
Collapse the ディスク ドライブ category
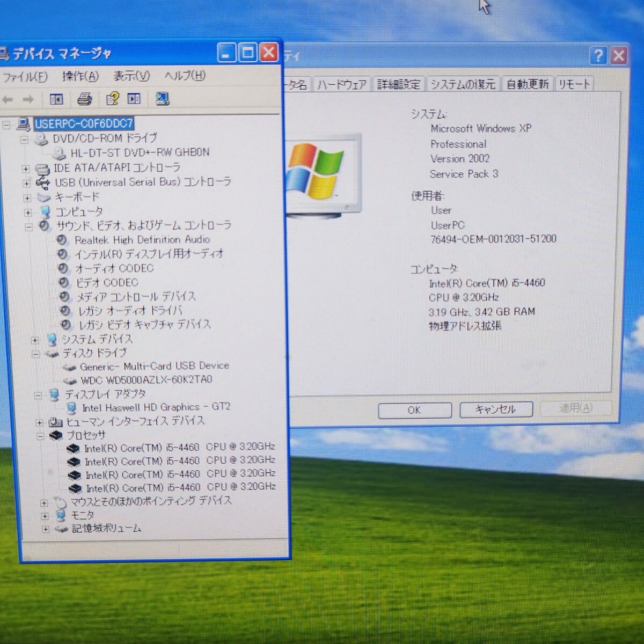click(36, 354)
